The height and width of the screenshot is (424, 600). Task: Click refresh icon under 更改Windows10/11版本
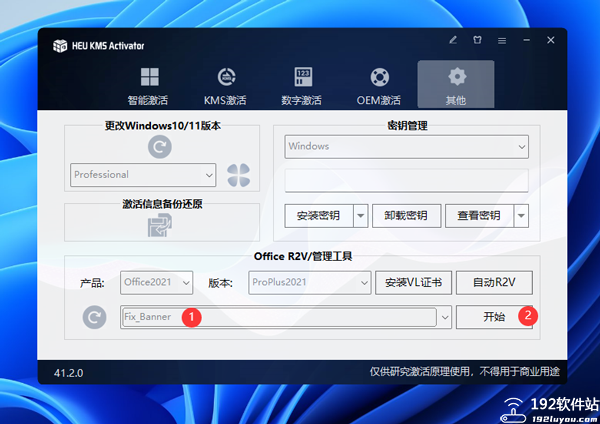pos(160,148)
